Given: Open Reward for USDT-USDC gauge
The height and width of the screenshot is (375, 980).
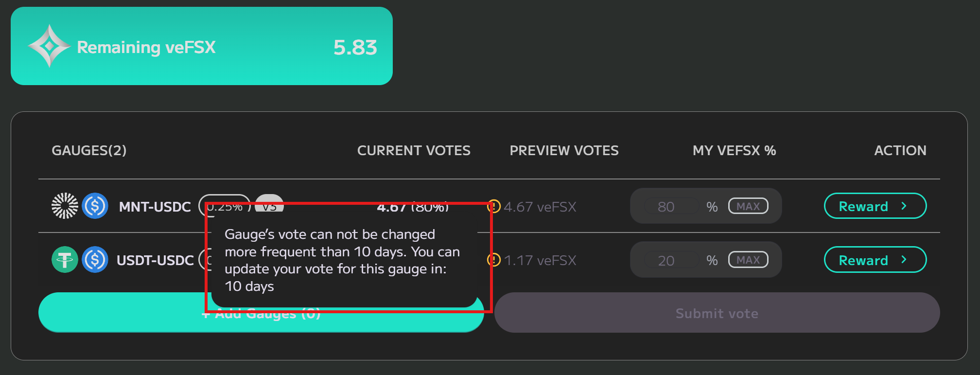Looking at the screenshot, I should [x=875, y=260].
